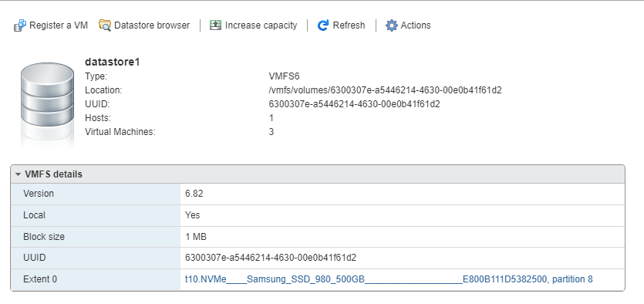Select the Increase capacity text button
Image resolution: width=644 pixels, height=304 pixels.
(x=261, y=25)
